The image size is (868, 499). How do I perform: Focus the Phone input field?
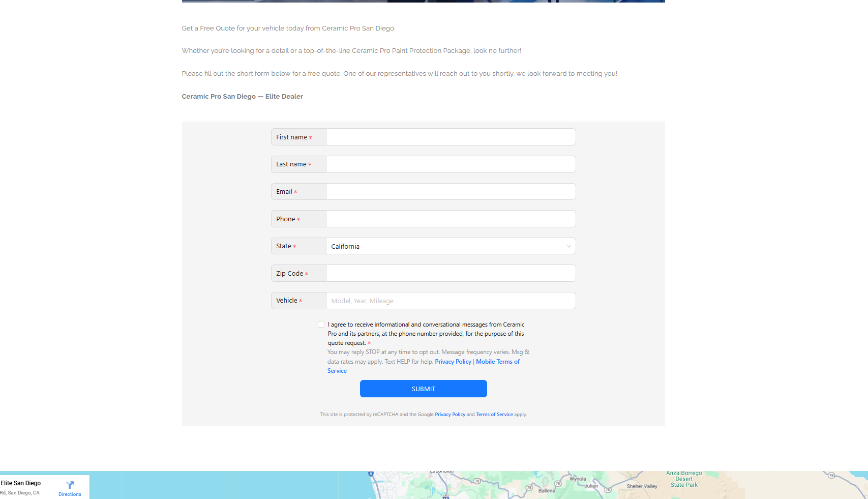point(451,219)
